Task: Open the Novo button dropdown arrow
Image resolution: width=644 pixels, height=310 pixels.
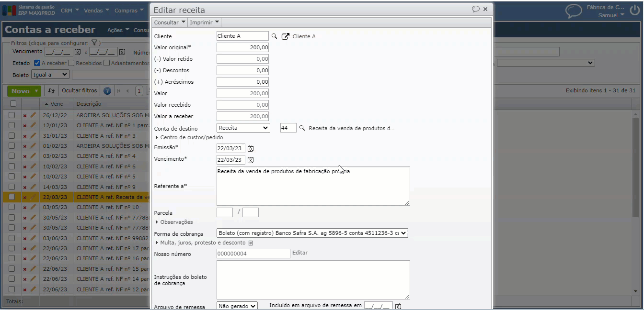Action: pyautogui.click(x=37, y=91)
